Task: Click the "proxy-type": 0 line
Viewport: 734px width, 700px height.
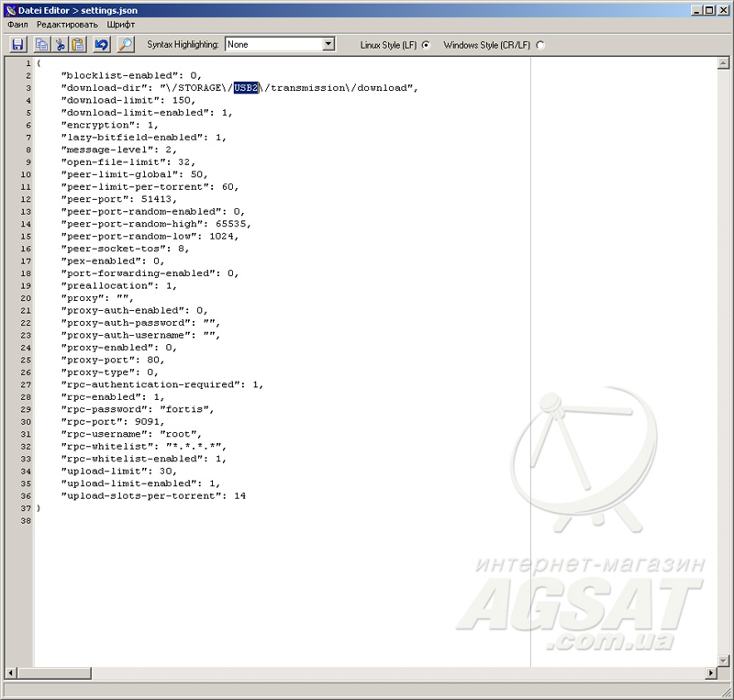Action: click(109, 372)
